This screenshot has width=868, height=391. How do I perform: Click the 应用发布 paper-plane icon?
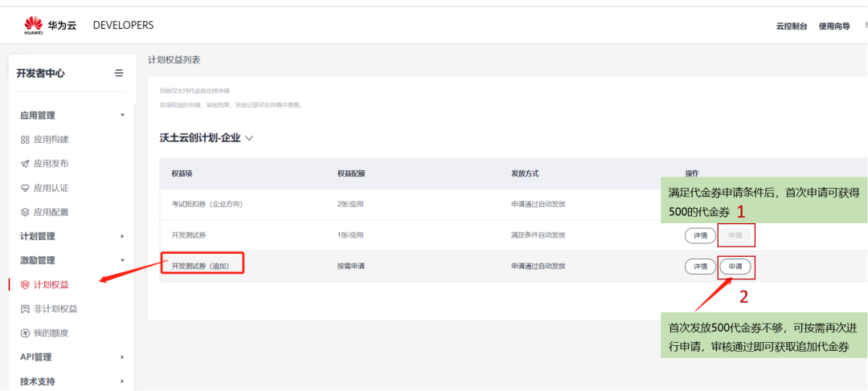click(24, 164)
